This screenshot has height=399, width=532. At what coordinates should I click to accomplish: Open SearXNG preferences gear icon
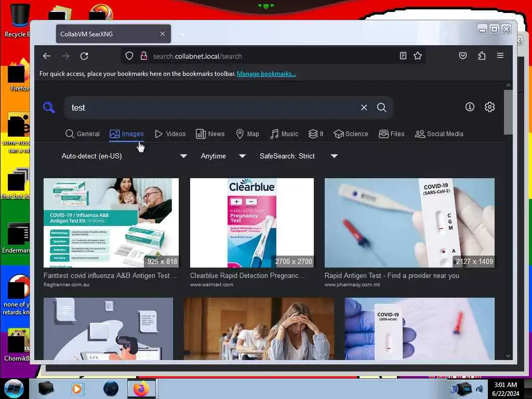pyautogui.click(x=489, y=107)
